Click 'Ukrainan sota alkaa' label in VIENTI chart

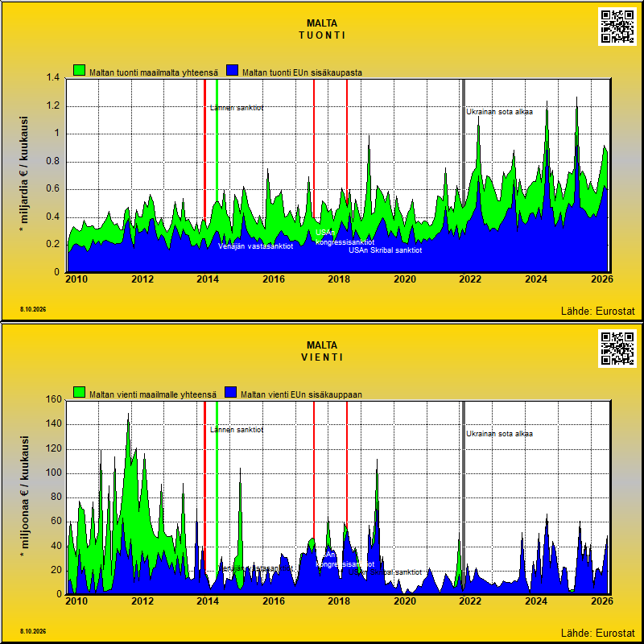499,434
